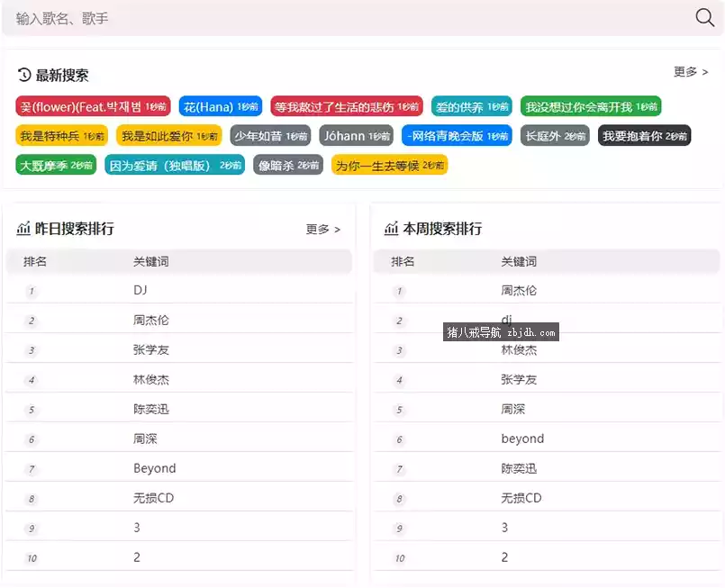The image size is (725, 588).
Task: Select the 因为爱请（独唱版） tag
Action: click(175, 165)
